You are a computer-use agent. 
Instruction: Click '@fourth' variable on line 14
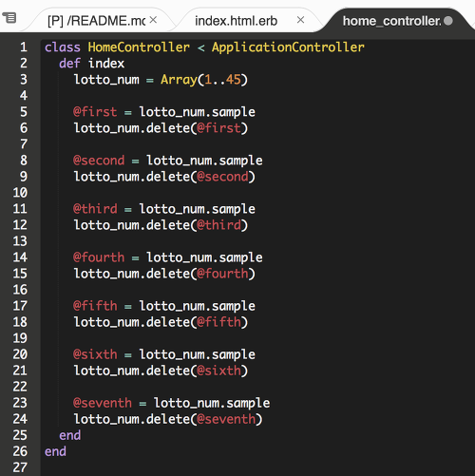(99, 257)
